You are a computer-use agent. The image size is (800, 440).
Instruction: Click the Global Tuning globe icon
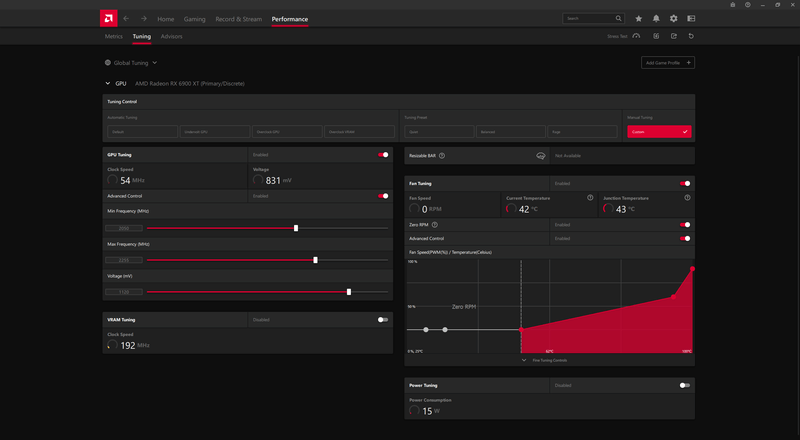(x=108, y=63)
